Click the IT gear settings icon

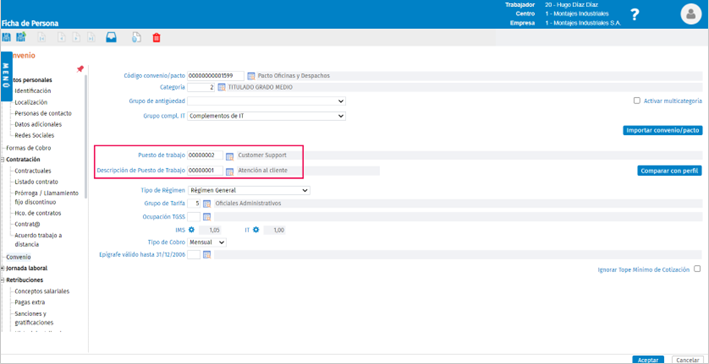coord(256,230)
